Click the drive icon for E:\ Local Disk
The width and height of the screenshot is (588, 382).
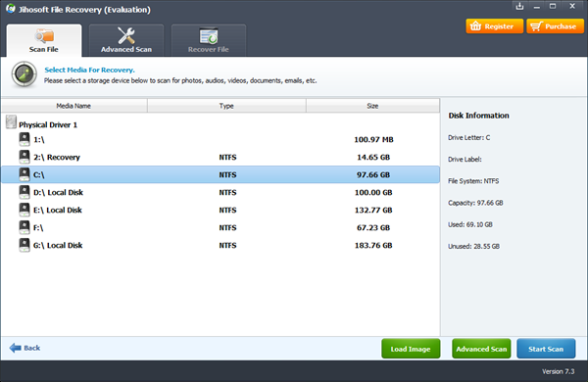tap(24, 210)
